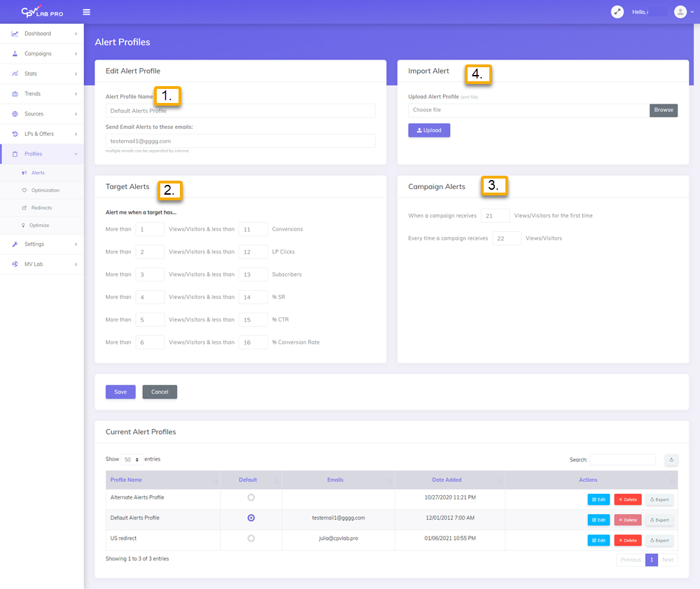Screen dimensions: 700x589
Task: Open the sidebar hamburger menu
Action: coord(86,11)
